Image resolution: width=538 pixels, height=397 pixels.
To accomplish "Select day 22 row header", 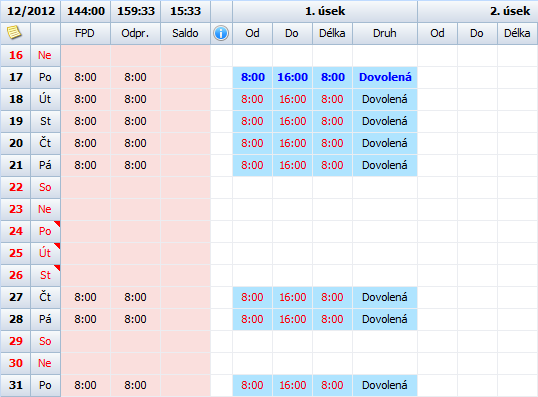I will click(x=16, y=187).
